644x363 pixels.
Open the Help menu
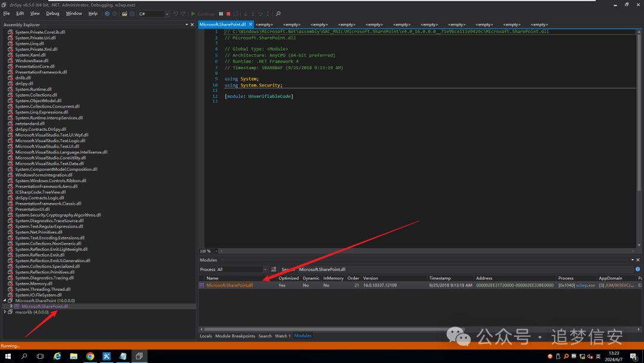coord(93,14)
